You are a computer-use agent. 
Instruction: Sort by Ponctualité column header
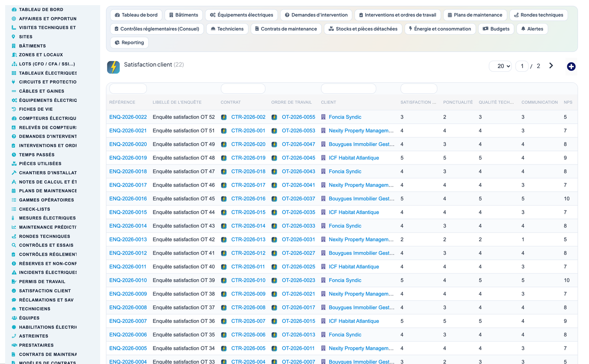point(458,102)
